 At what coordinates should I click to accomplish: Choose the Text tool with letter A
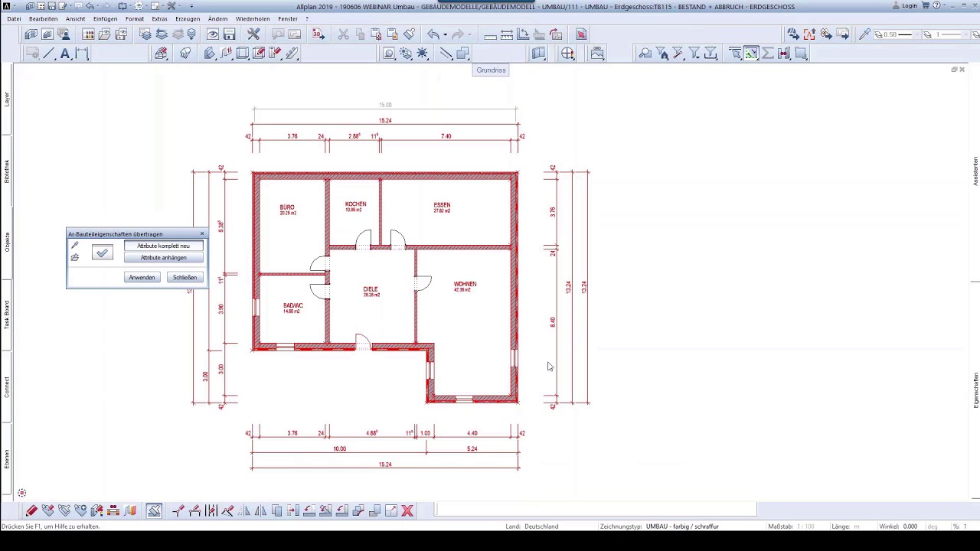(65, 54)
